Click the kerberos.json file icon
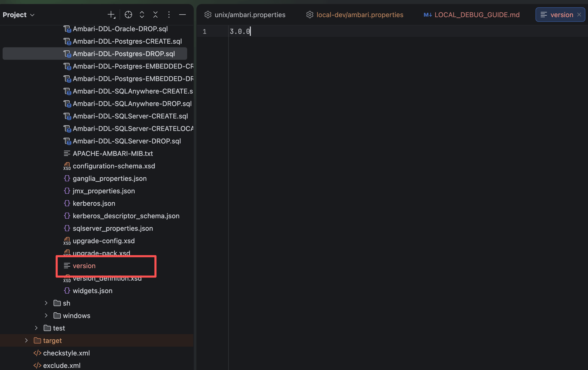 tap(67, 203)
